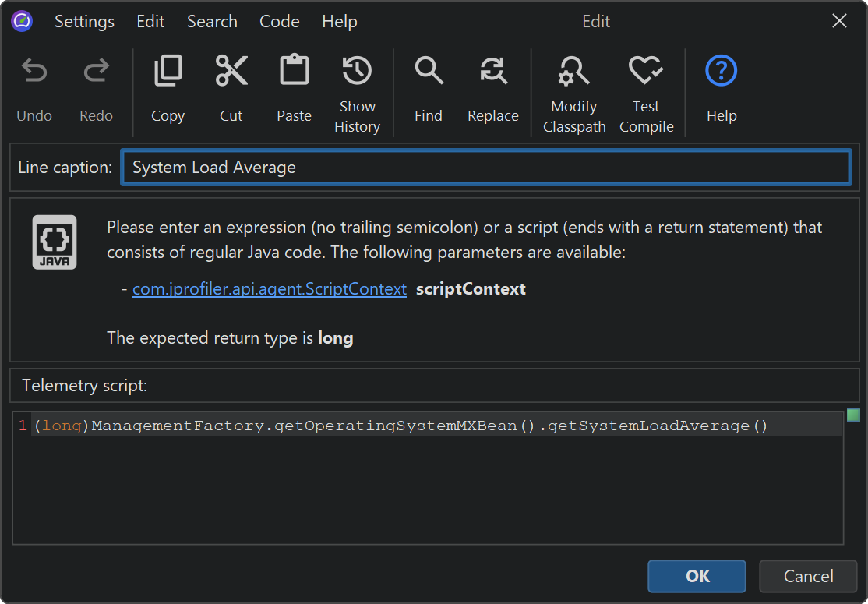
Task: Cut selection using the scissors icon
Action: 231,72
